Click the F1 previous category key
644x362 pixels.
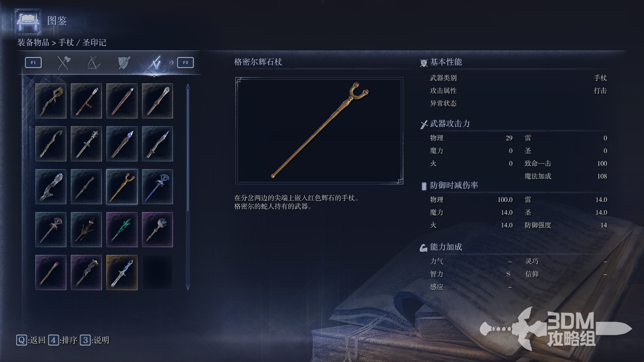click(33, 62)
